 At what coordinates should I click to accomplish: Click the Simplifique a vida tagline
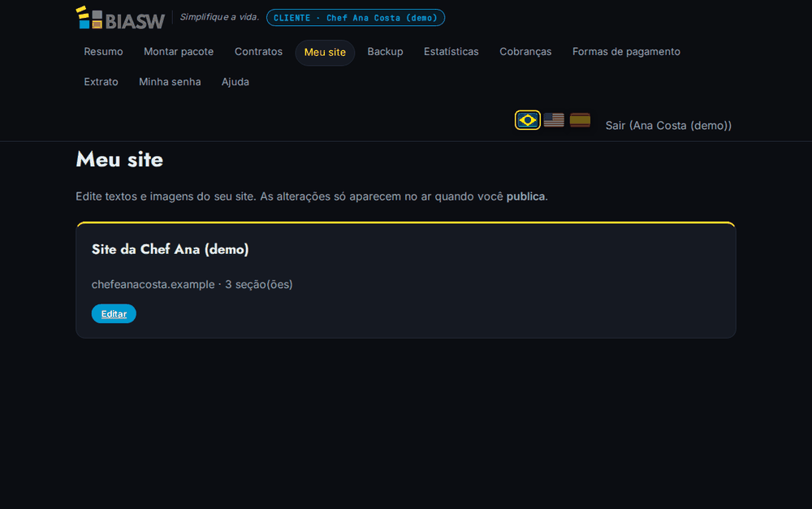(x=219, y=17)
